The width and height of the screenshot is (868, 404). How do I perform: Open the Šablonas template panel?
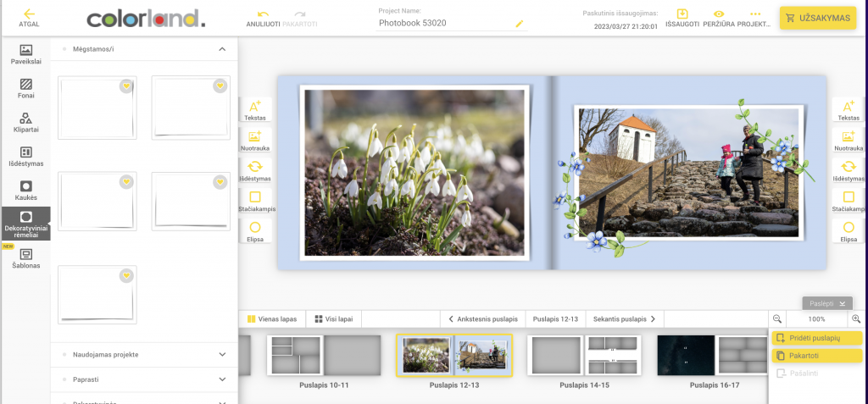tap(26, 258)
